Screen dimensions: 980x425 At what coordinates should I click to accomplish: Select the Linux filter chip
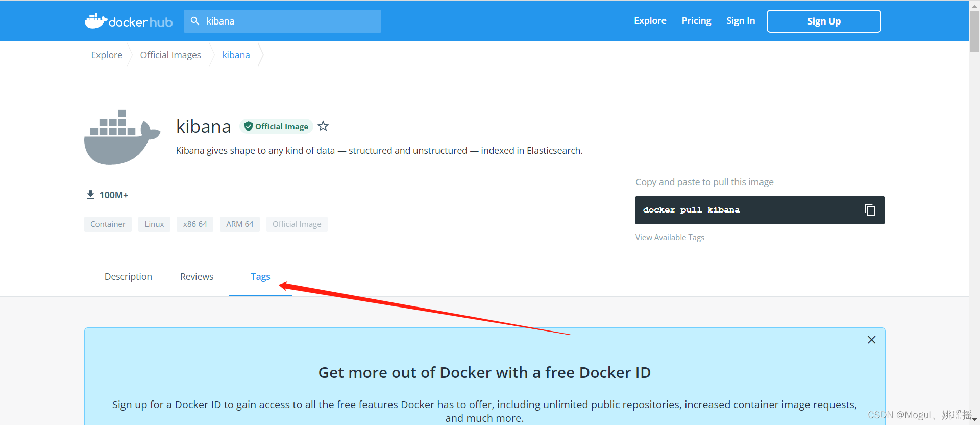coord(154,224)
